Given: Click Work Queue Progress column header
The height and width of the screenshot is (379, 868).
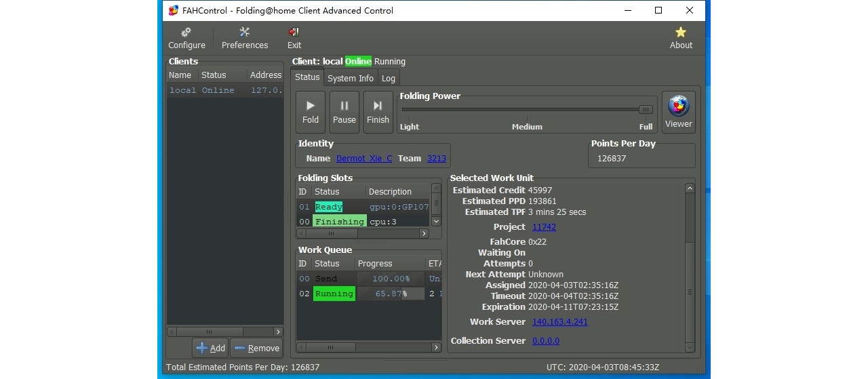Looking at the screenshot, I should tap(390, 264).
